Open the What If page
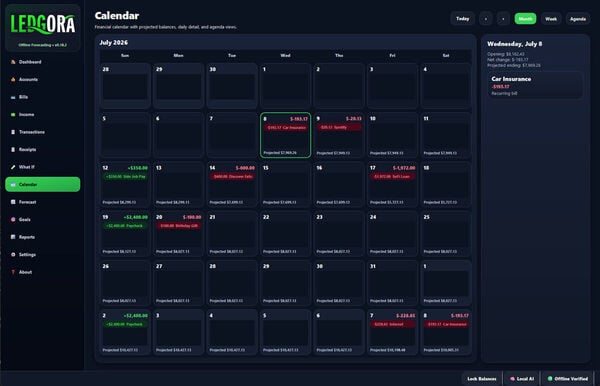Viewport: 600px width, 386px height. click(43, 167)
